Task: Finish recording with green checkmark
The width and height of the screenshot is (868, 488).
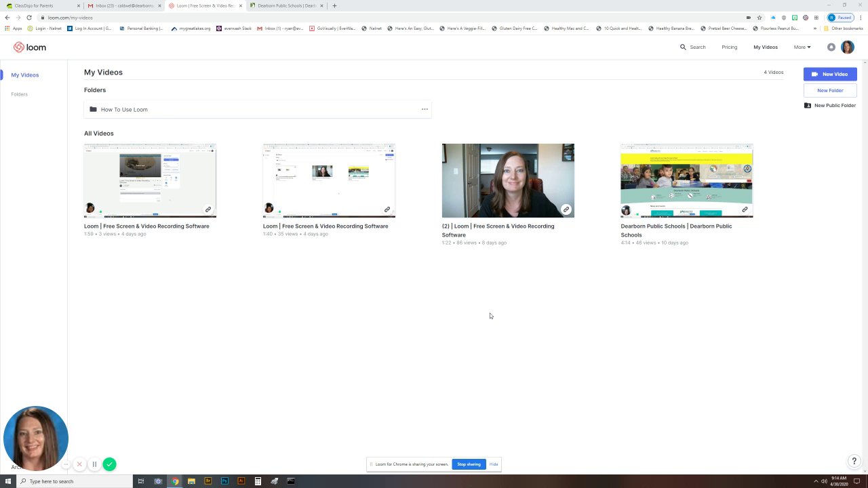Action: [x=110, y=464]
